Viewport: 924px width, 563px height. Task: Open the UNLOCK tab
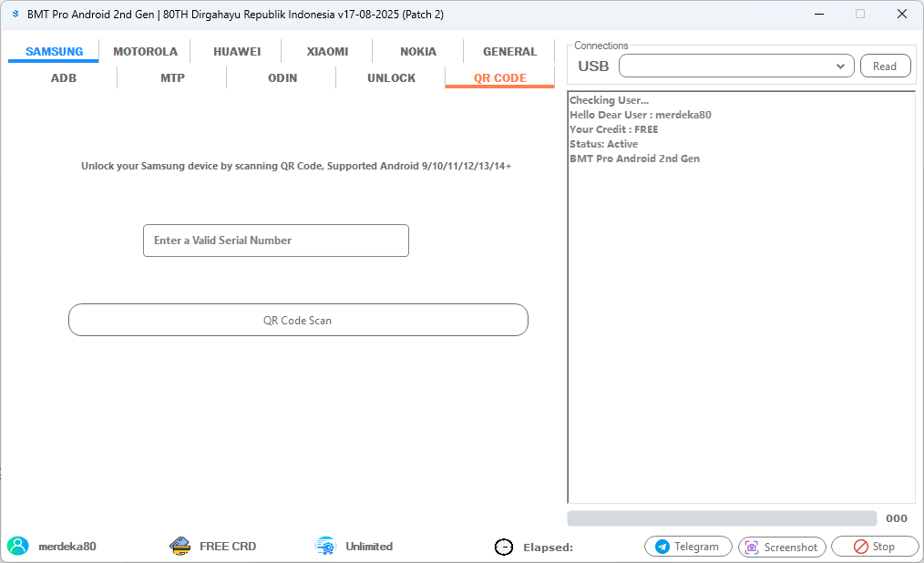(391, 77)
